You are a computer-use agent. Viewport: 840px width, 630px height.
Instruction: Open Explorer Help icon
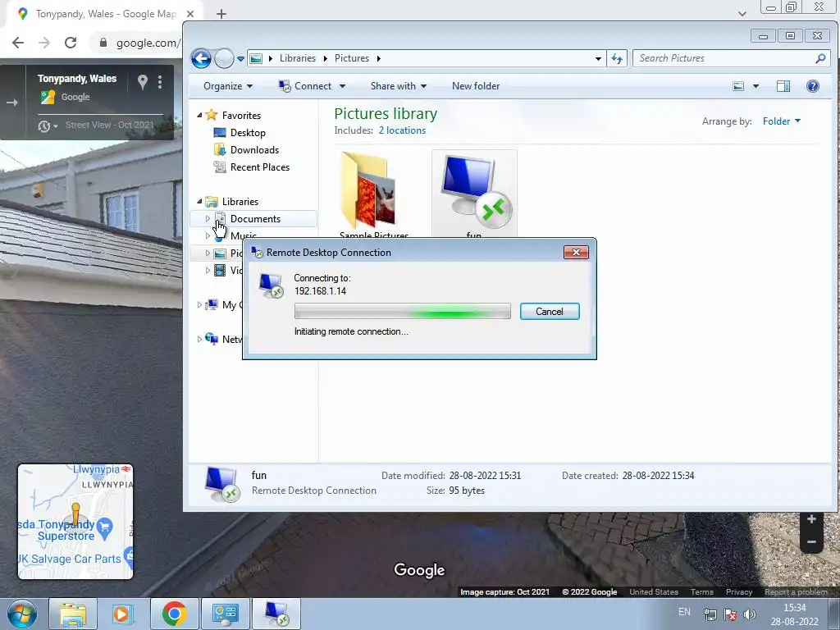click(x=813, y=86)
